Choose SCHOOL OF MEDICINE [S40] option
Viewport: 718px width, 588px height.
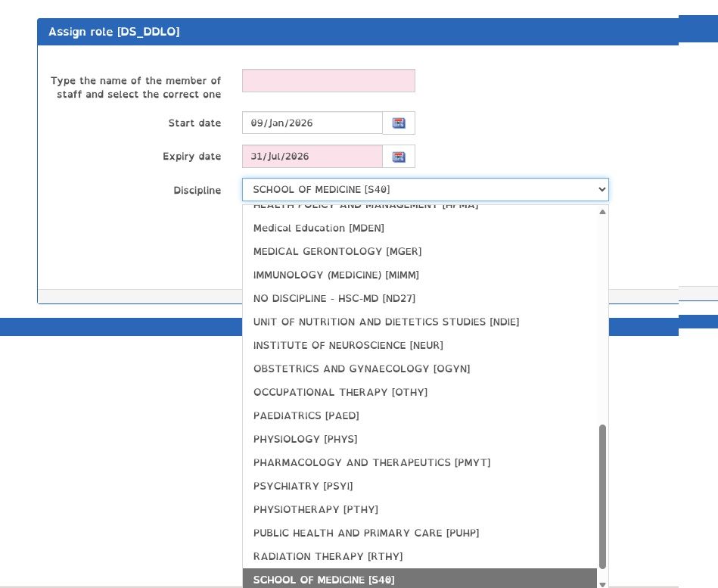[324, 580]
